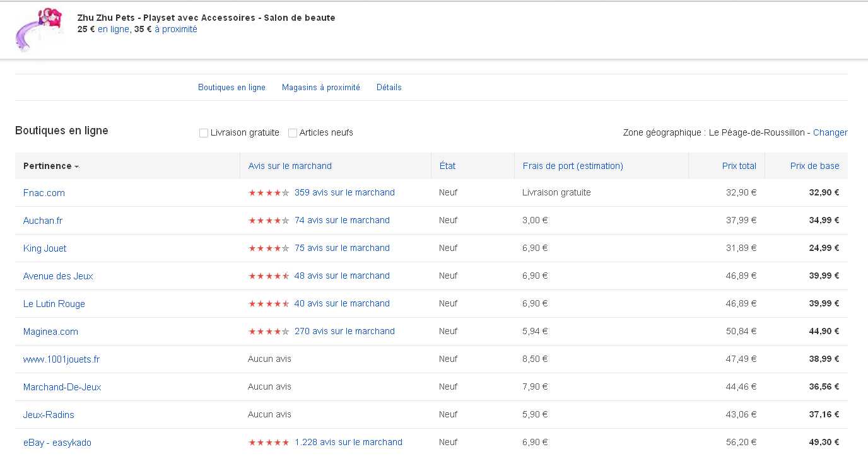Viewport: 868px width, 459px height.
Task: Select the Boutiques en ligne tab
Action: pyautogui.click(x=232, y=88)
